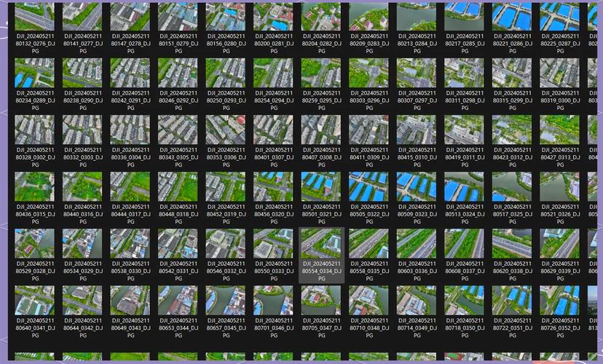Click image DJI_20240521180254_0294
603x364 pixels.
(273, 73)
